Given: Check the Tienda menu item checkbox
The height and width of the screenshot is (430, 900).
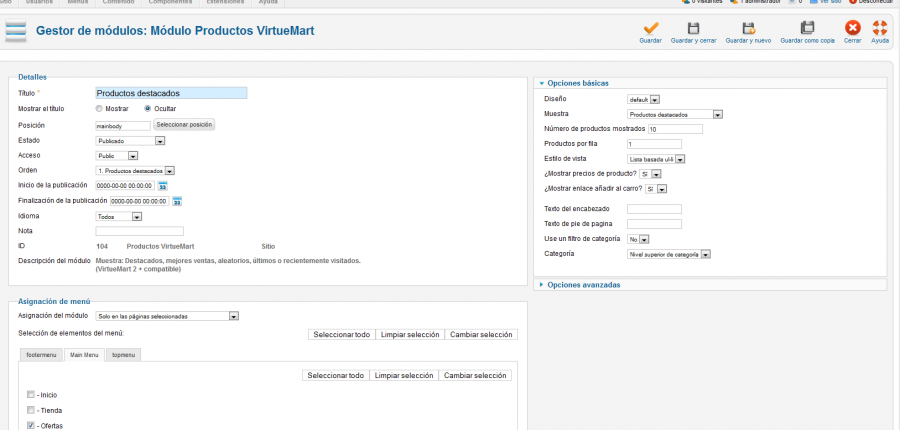Looking at the screenshot, I should [30, 410].
